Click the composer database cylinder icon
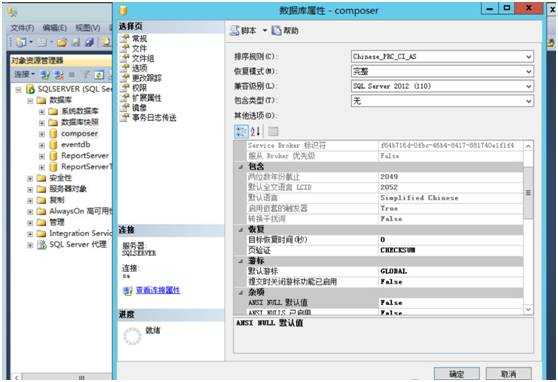The width and height of the screenshot is (558, 382). click(x=53, y=134)
